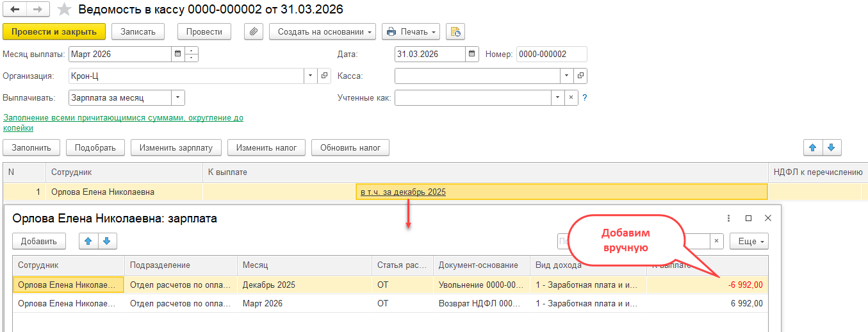Select popup row with month Март 2026
This screenshot has height=332, width=868.
pyautogui.click(x=390, y=303)
